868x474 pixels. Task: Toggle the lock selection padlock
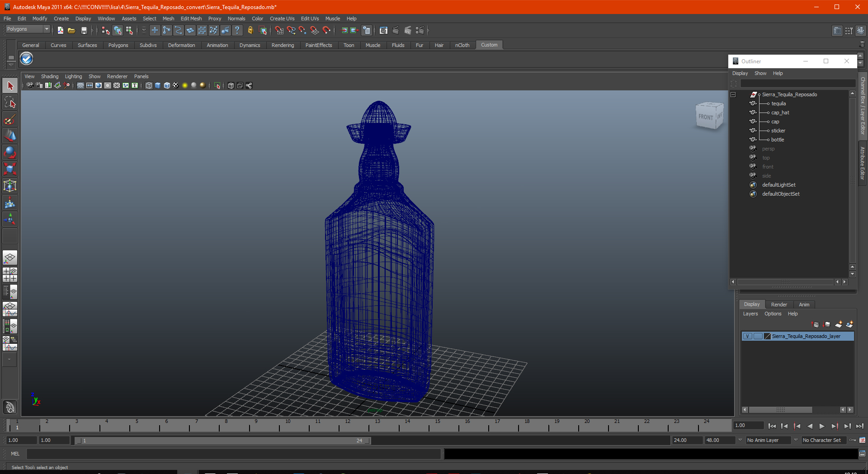coord(250,30)
